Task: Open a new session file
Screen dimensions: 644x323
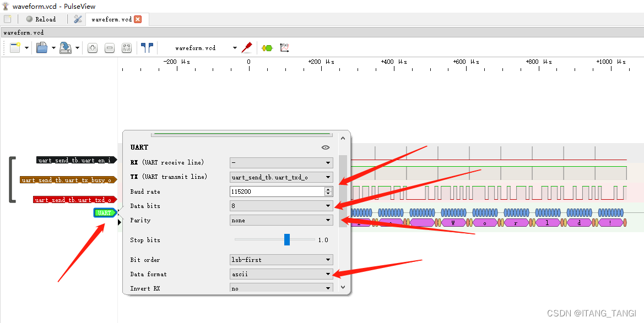Action: [15, 48]
